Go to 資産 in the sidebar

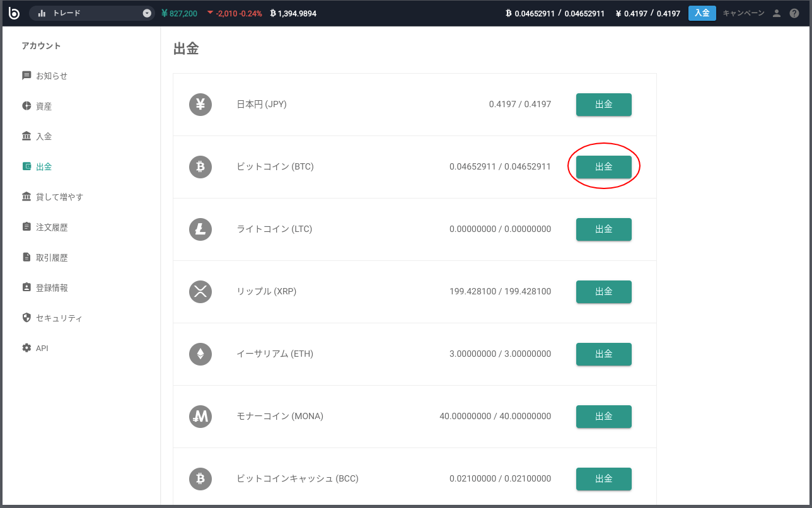click(43, 107)
